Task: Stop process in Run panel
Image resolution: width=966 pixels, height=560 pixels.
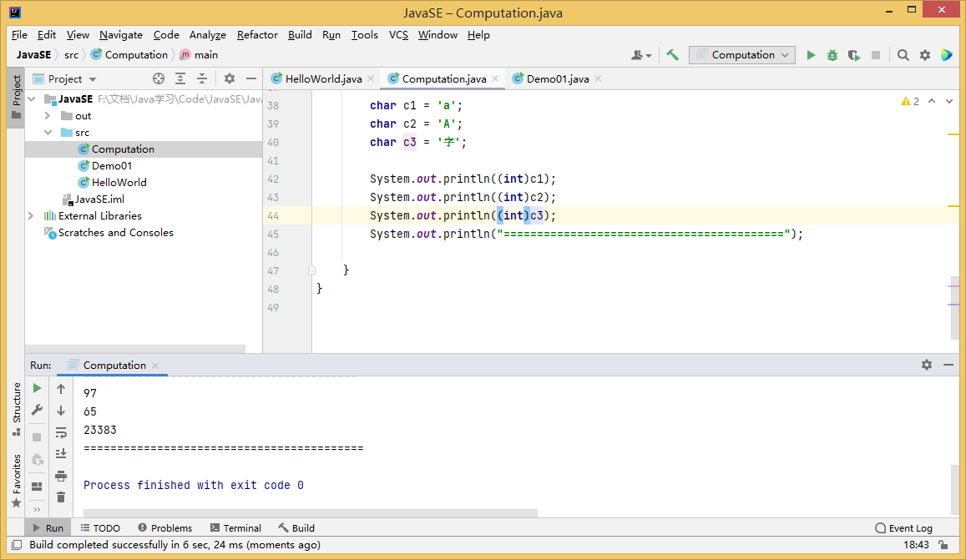Action: click(37, 436)
